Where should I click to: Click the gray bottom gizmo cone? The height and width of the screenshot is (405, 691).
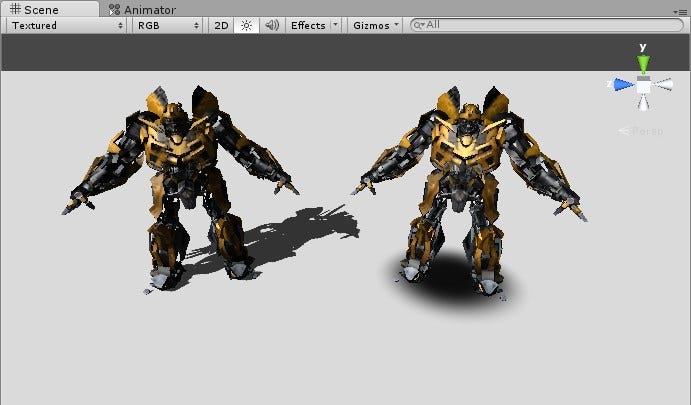click(643, 103)
